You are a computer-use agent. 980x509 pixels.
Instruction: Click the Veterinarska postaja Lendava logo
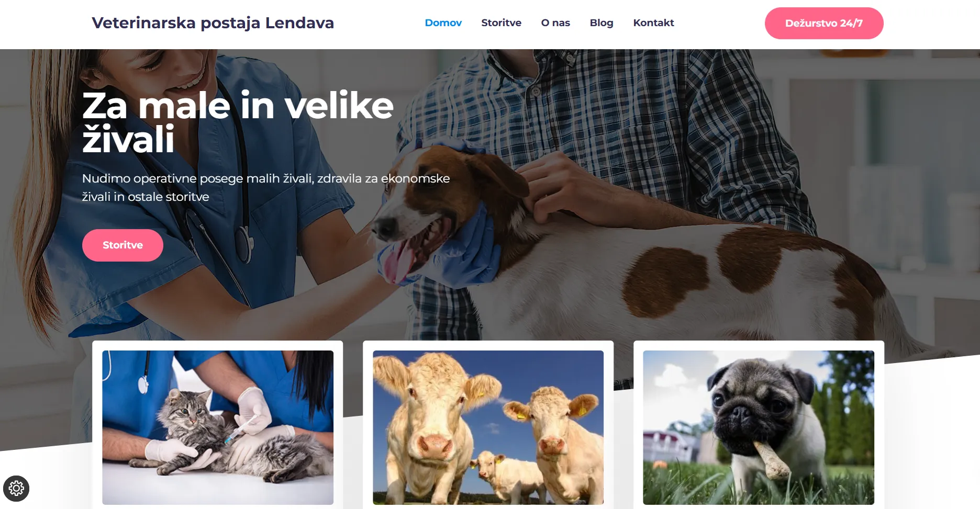(x=213, y=23)
